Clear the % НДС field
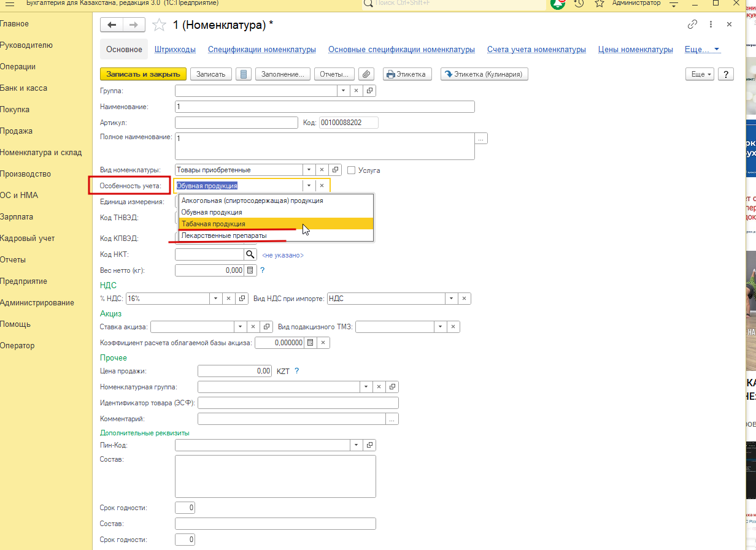 pyautogui.click(x=228, y=299)
